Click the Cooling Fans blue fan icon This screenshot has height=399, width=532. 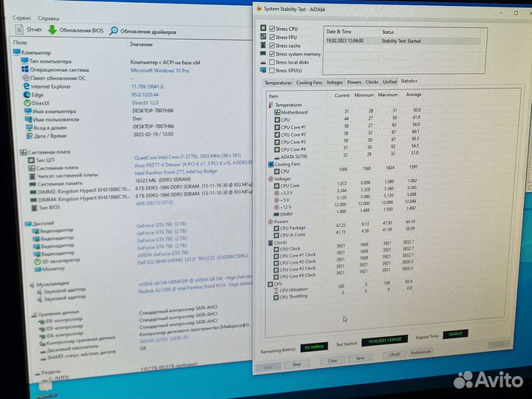[x=270, y=164]
